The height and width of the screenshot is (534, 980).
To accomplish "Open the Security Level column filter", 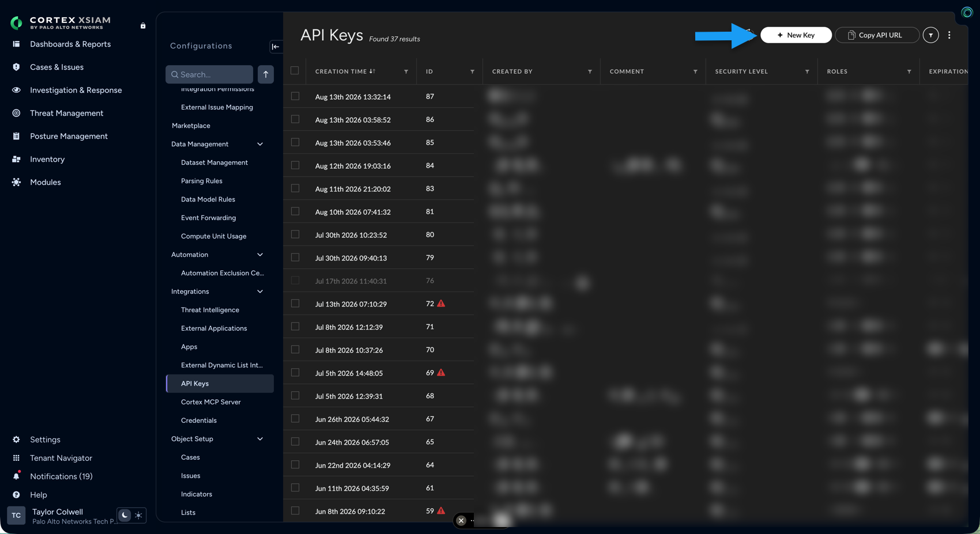I will (x=808, y=72).
